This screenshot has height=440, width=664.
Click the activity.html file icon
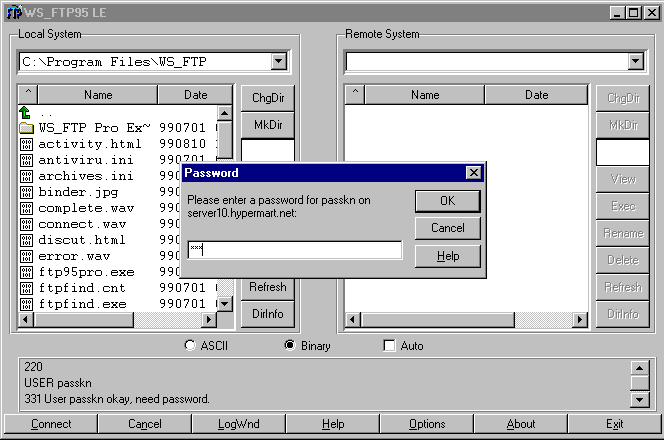[26, 144]
